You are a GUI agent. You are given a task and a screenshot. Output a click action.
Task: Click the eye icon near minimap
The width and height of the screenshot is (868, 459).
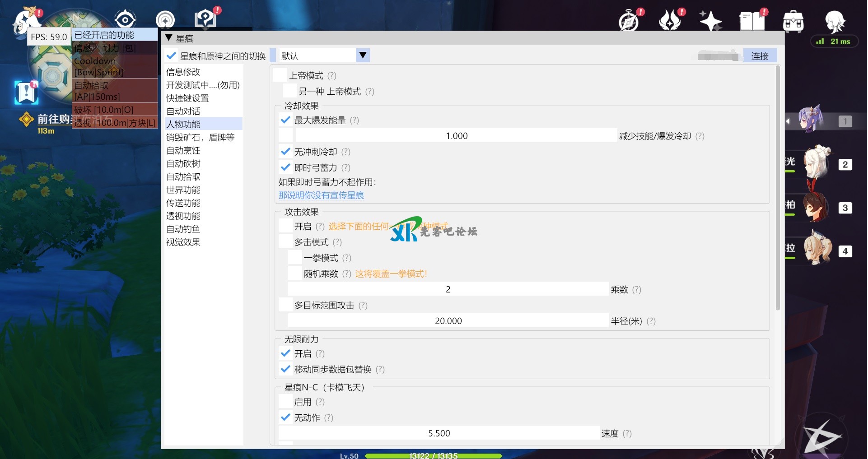(125, 20)
